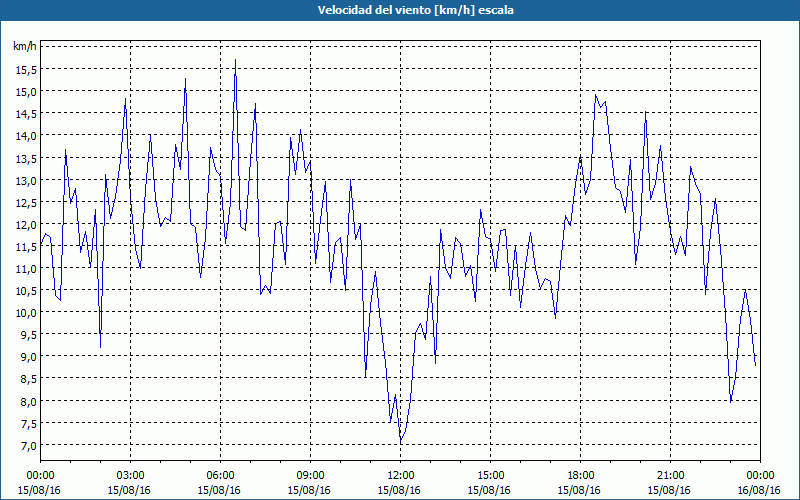The image size is (800, 500).
Task: Select the "15,0" y-axis value
Action: coord(26,92)
